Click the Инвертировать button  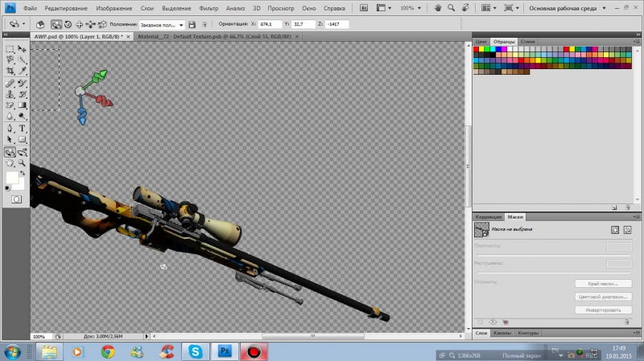(x=603, y=310)
